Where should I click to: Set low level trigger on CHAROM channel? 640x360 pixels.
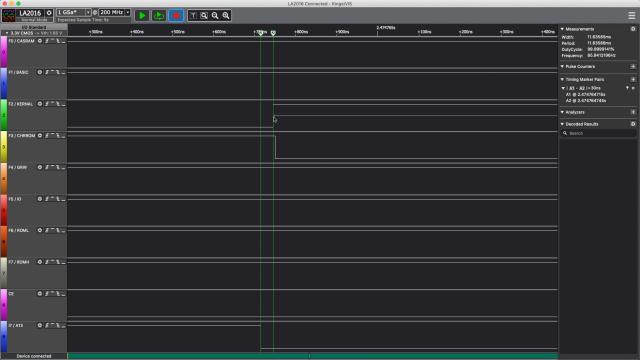point(63,136)
